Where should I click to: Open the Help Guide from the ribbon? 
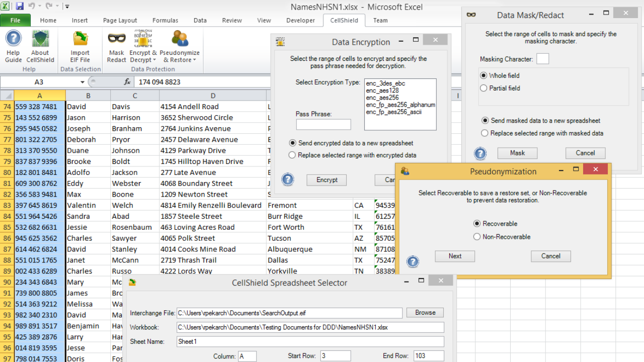(x=13, y=47)
